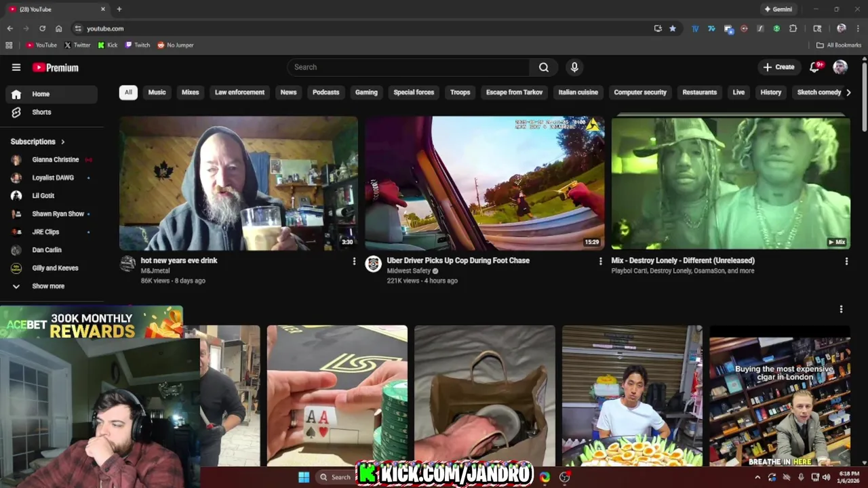Click the Create button
The width and height of the screenshot is (868, 488).
pos(778,67)
